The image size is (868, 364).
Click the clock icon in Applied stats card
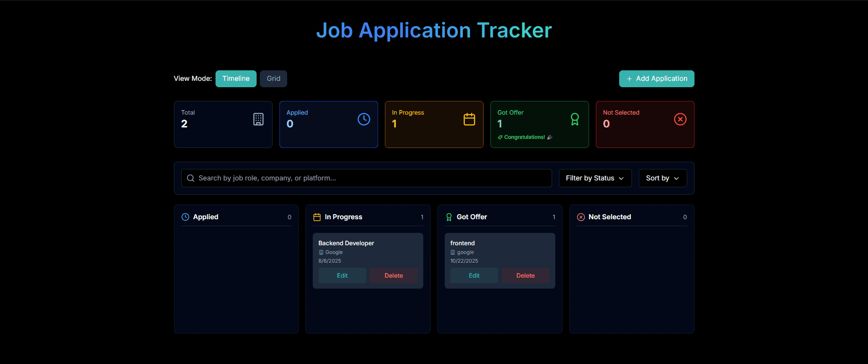pyautogui.click(x=364, y=119)
